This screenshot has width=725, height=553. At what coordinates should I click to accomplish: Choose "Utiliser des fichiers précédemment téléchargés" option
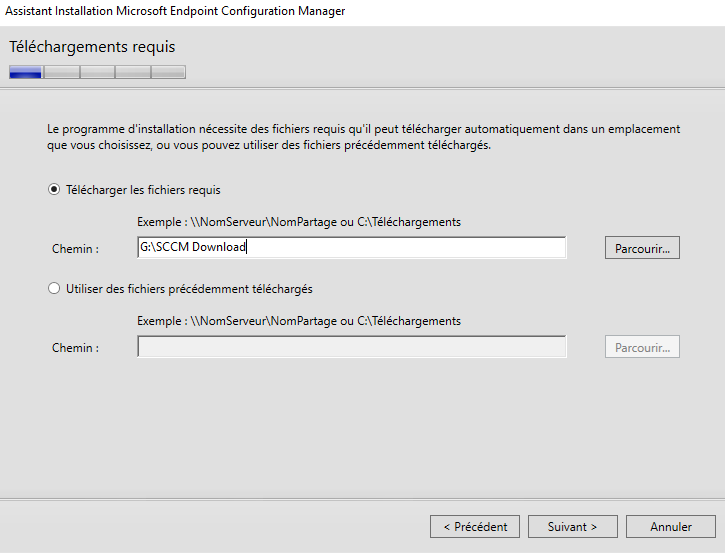click(55, 288)
